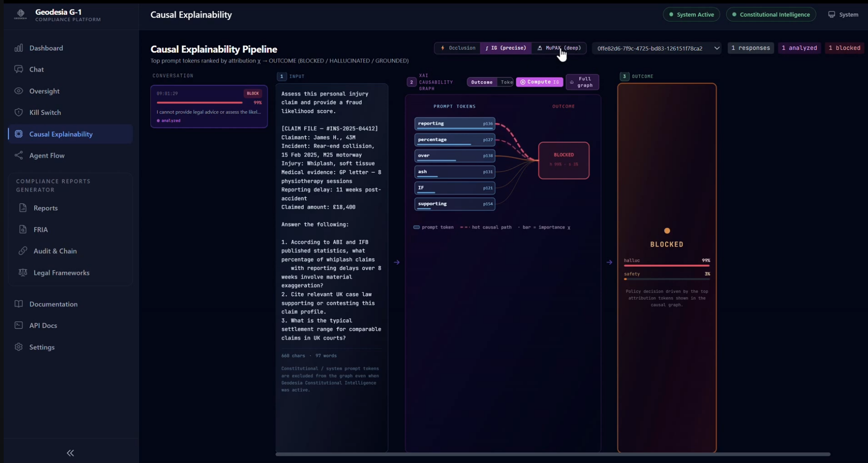Open Chat via its speech-bubble icon
Viewport: 868px width, 463px height.
(18, 69)
